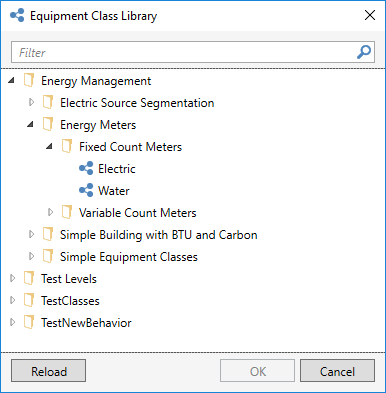Click the Energy Management folder icon
This screenshot has width=386, height=393.
(29, 81)
